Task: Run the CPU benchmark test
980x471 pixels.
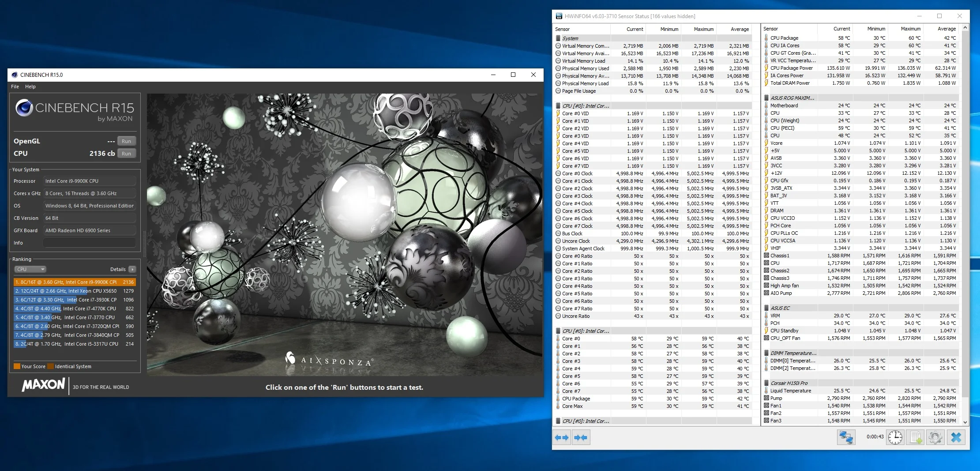Action: pyautogui.click(x=127, y=154)
